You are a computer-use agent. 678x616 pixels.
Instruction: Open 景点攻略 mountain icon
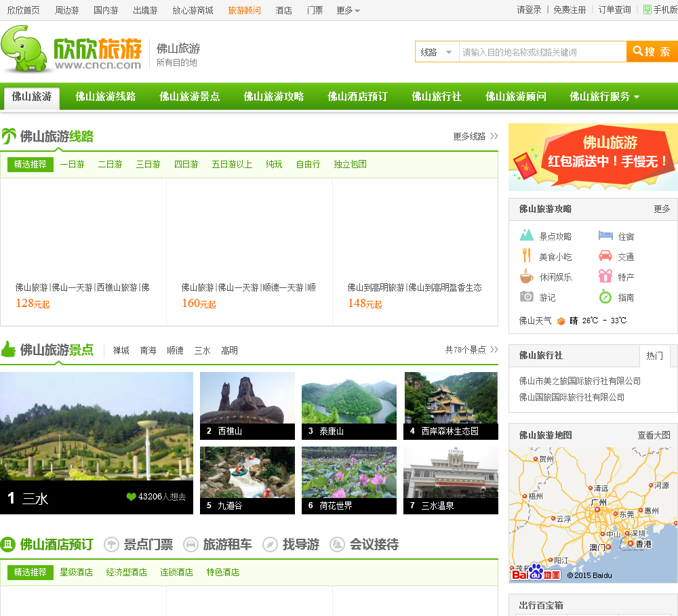[526, 235]
